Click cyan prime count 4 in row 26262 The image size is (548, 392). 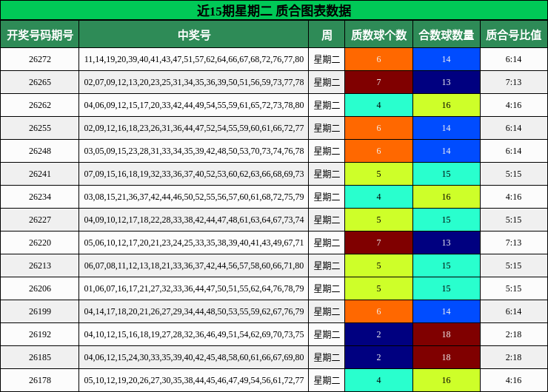click(x=378, y=105)
